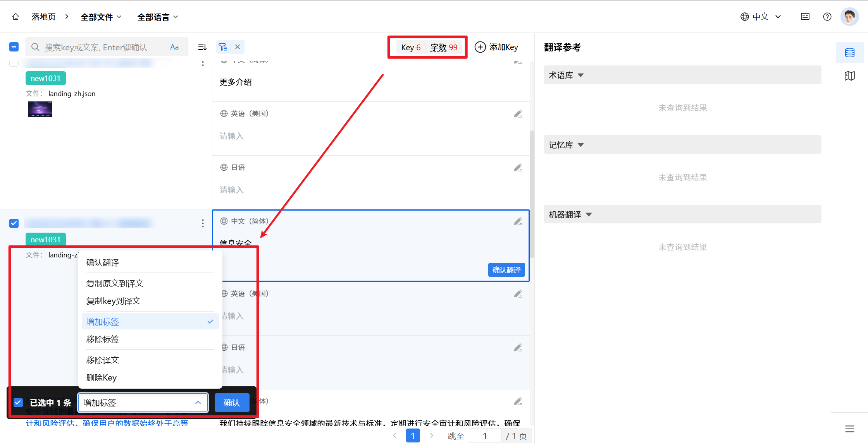The width and height of the screenshot is (868, 444).
Task: Click the landing page thumbnail image
Action: click(40, 109)
